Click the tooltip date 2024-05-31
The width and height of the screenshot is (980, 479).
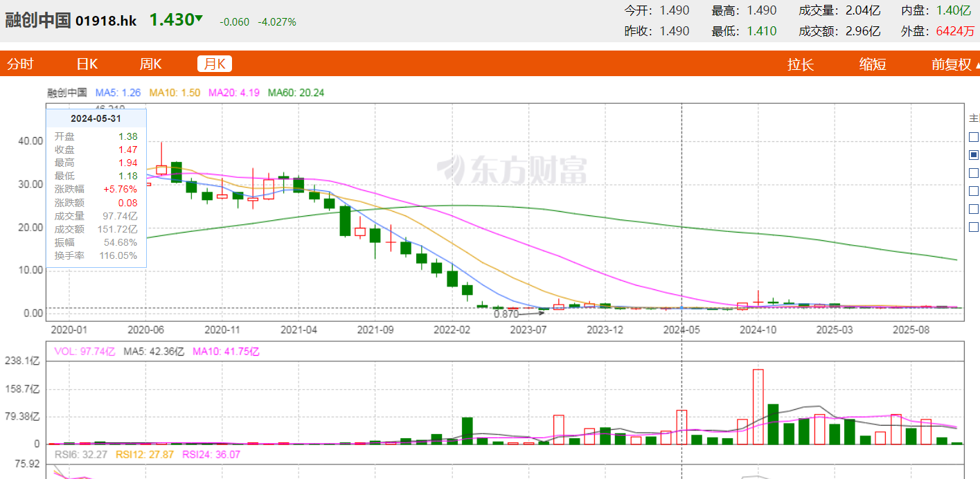96,118
